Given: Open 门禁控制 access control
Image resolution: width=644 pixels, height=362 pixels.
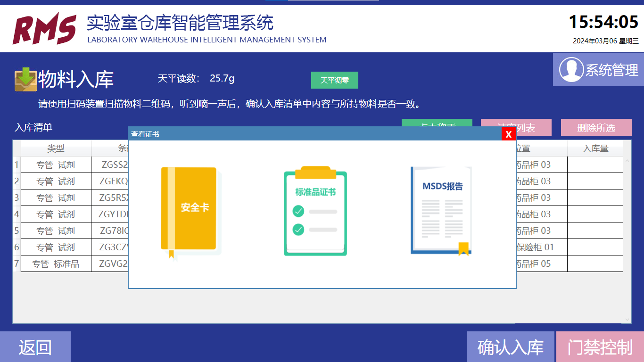Looking at the screenshot, I should [600, 347].
